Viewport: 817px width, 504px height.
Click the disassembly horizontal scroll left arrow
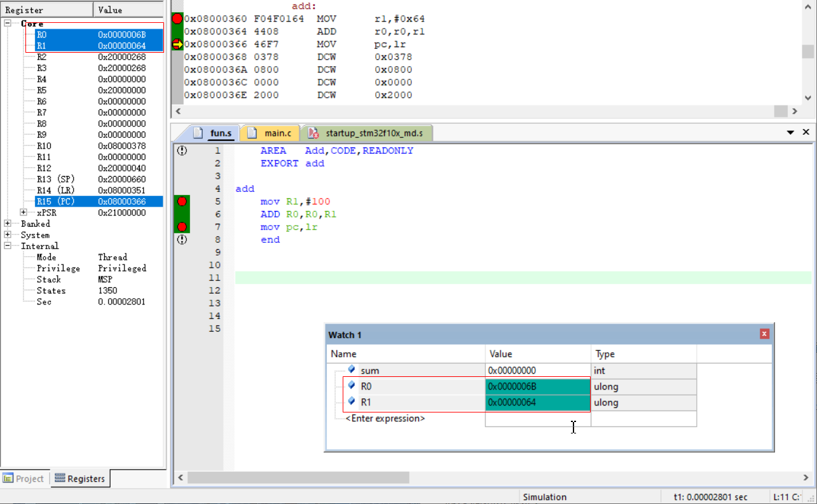pyautogui.click(x=179, y=111)
